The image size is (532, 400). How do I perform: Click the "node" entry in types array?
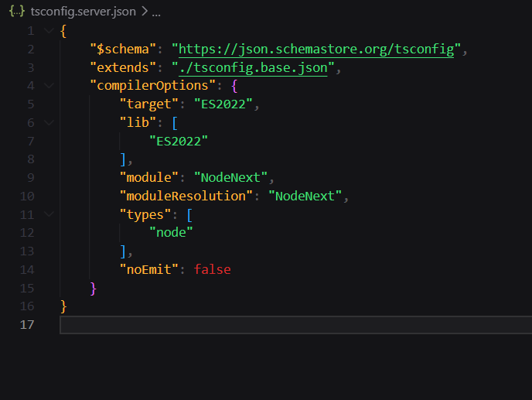click(171, 233)
